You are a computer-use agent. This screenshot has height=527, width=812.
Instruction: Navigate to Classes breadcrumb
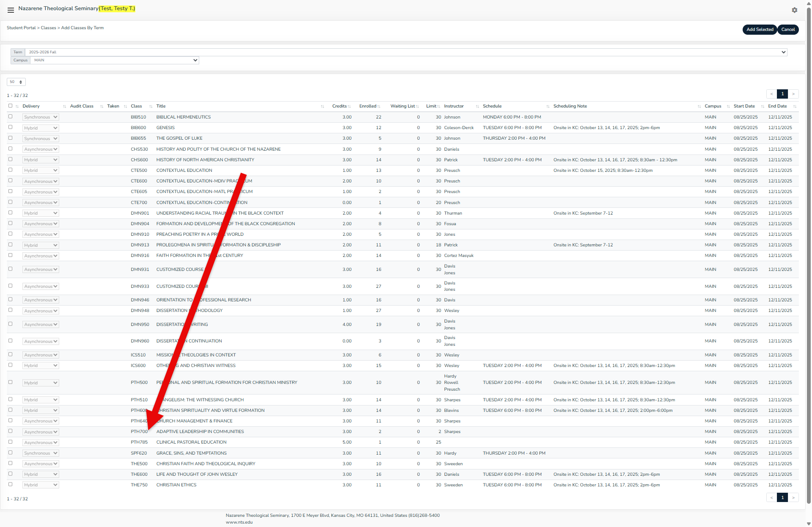(48, 28)
